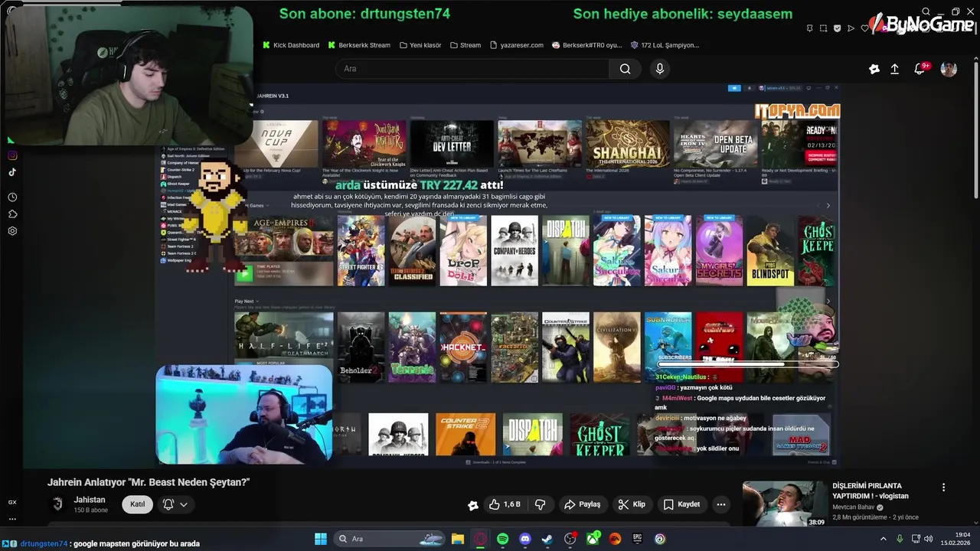This screenshot has width=980, height=551.
Task: Open the YouTube account avatar menu
Action: 949,69
